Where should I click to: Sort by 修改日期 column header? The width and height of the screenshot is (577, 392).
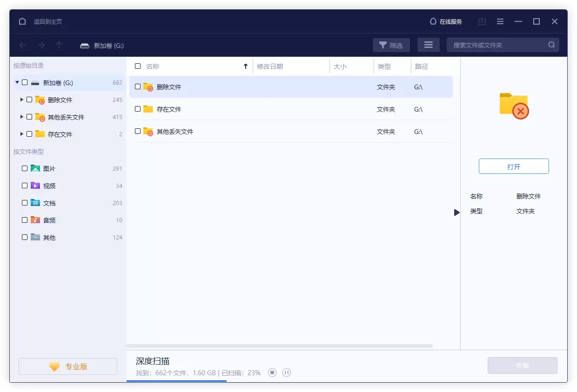pyautogui.click(x=270, y=66)
